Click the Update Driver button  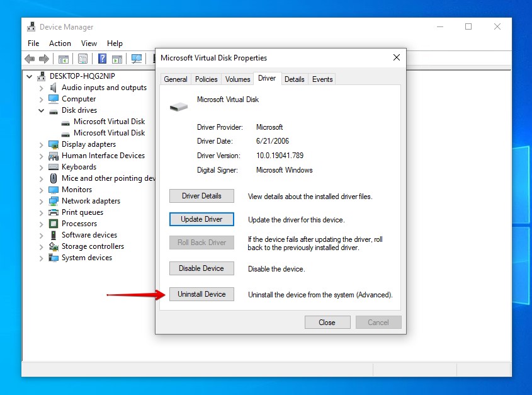tap(201, 219)
